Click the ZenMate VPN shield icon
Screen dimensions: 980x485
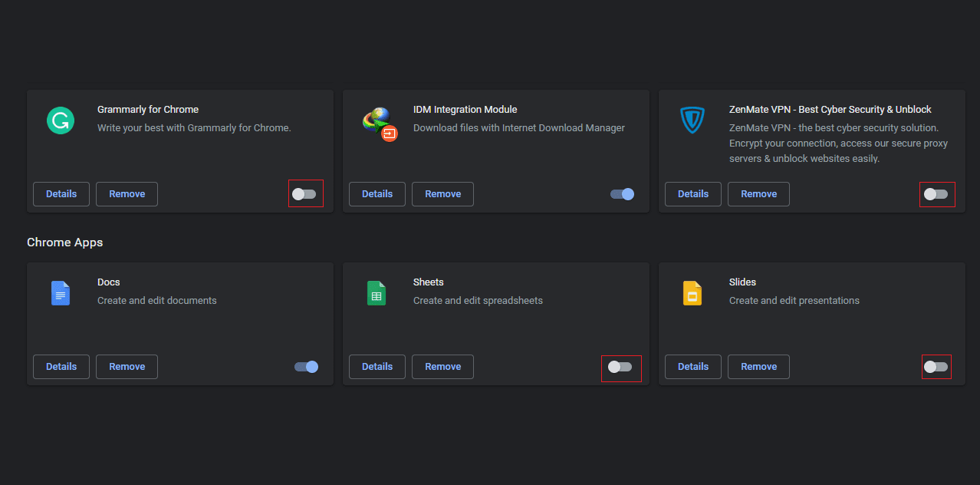[692, 120]
